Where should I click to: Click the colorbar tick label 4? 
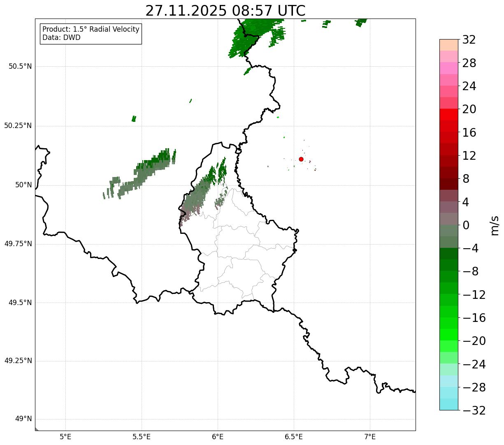point(466,202)
